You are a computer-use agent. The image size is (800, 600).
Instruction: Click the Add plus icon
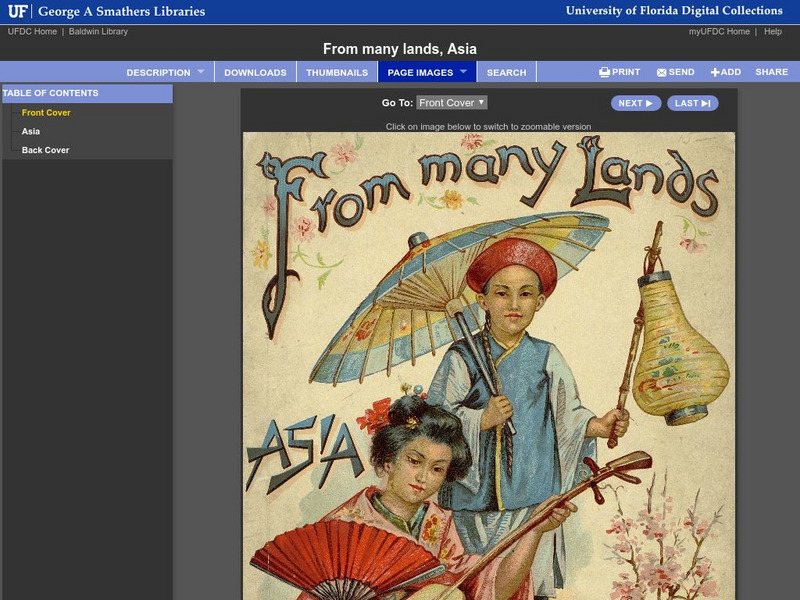pos(715,72)
